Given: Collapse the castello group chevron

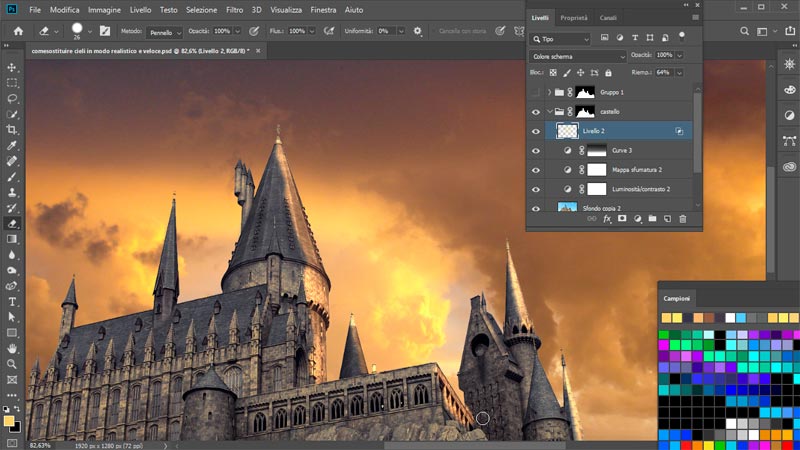Looking at the screenshot, I should pyautogui.click(x=549, y=112).
